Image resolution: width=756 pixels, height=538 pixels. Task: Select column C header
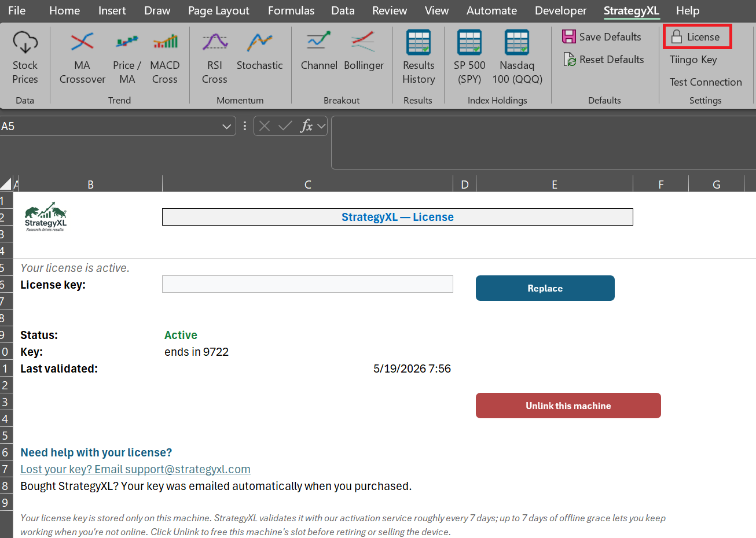pyautogui.click(x=308, y=185)
